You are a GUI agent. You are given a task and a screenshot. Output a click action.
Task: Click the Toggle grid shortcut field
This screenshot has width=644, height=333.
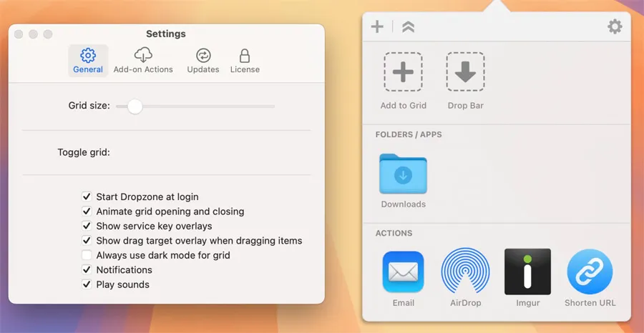[193, 152]
